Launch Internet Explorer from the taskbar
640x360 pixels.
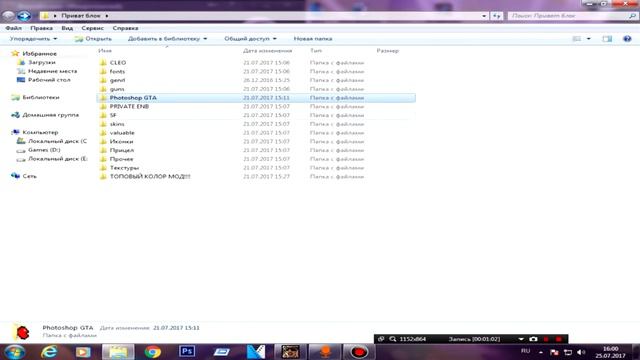49,352
